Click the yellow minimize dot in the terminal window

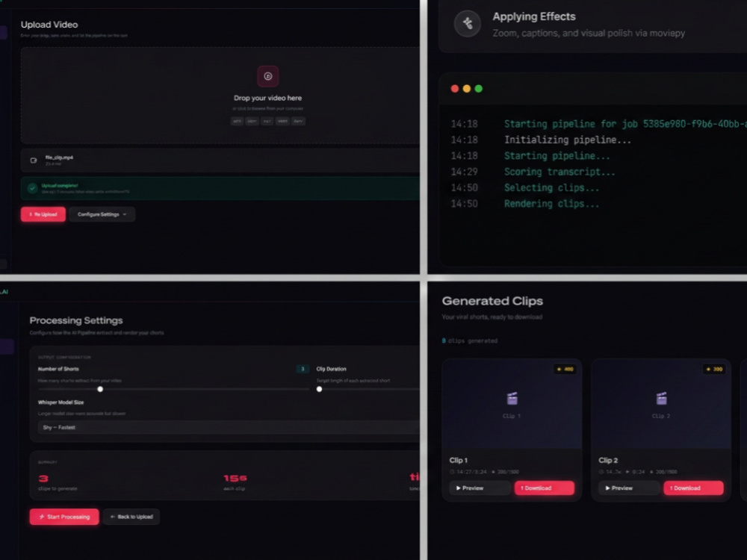pos(466,89)
